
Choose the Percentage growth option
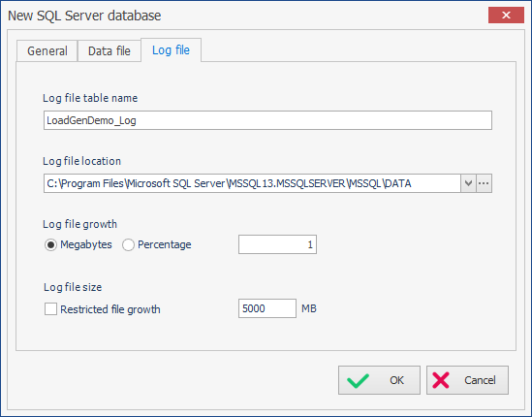[x=128, y=244]
